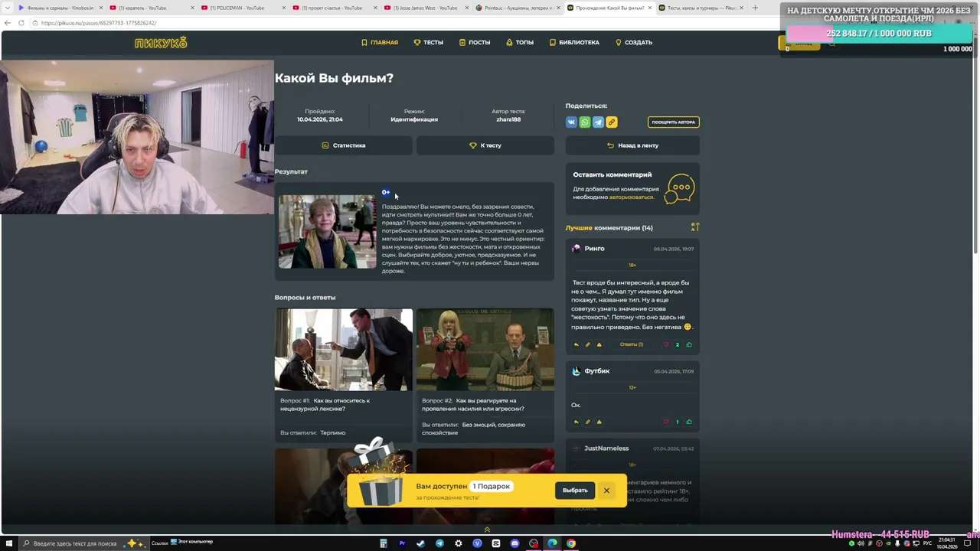Report warning icon on Футбик's comment
980x551 pixels.
pyautogui.click(x=599, y=422)
